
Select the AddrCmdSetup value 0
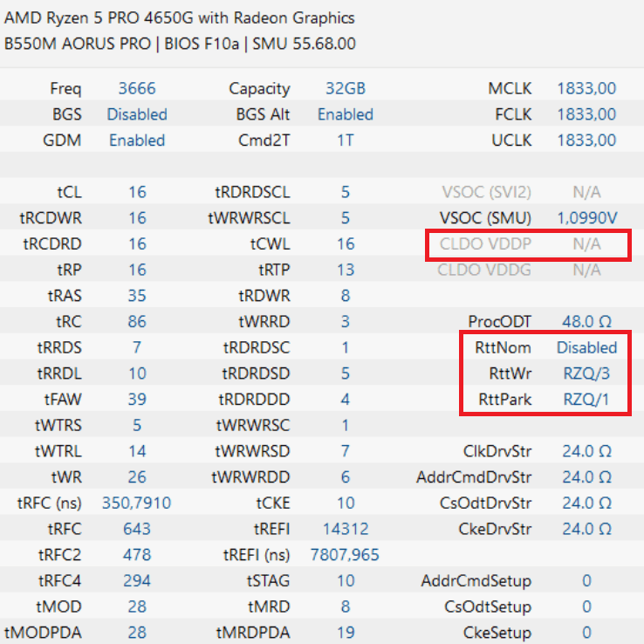point(586,580)
